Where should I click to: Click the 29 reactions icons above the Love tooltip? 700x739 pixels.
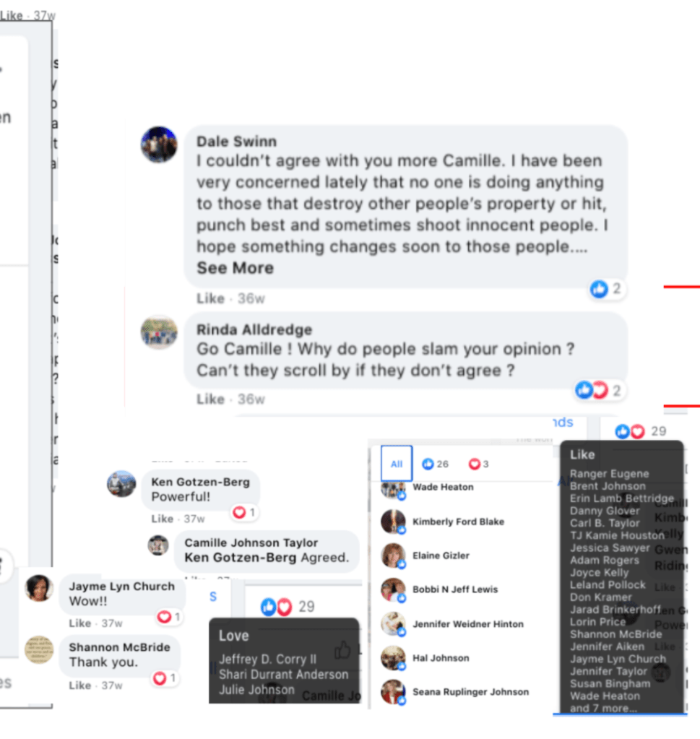tap(277, 607)
